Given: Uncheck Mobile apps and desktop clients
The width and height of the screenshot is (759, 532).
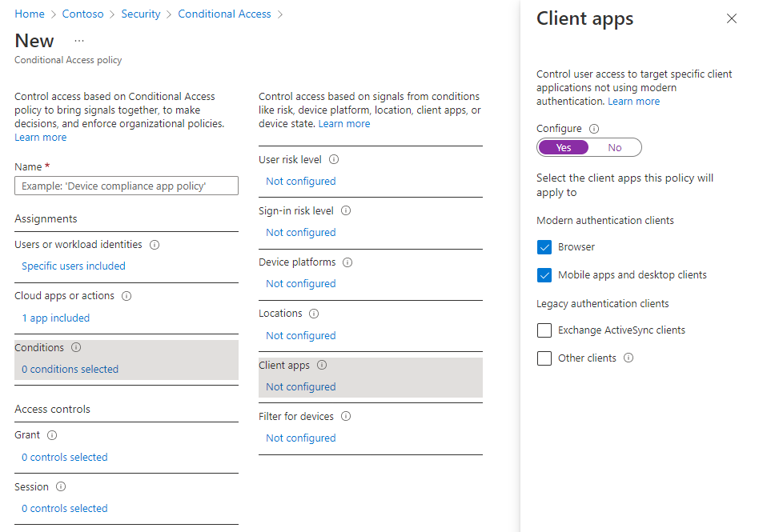Looking at the screenshot, I should pos(544,274).
